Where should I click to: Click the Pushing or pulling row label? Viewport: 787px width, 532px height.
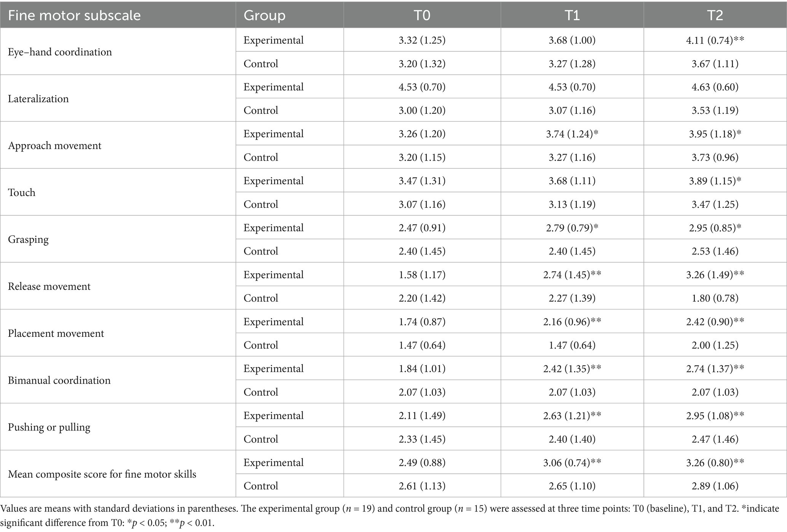tap(49, 427)
